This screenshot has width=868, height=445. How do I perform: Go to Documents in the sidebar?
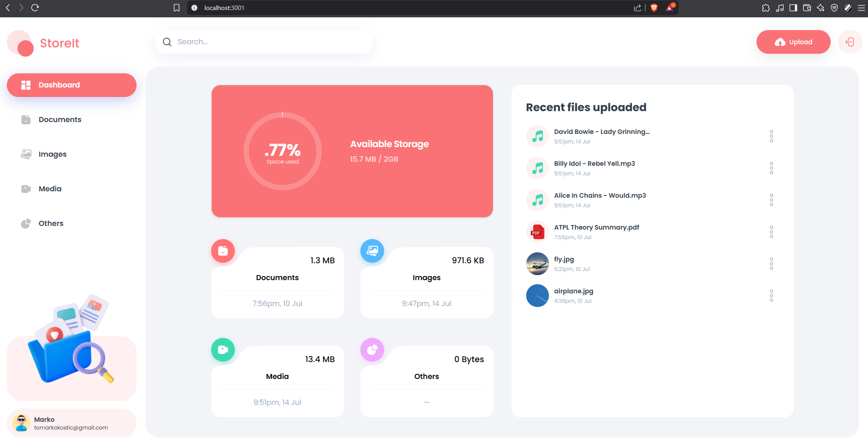point(60,119)
